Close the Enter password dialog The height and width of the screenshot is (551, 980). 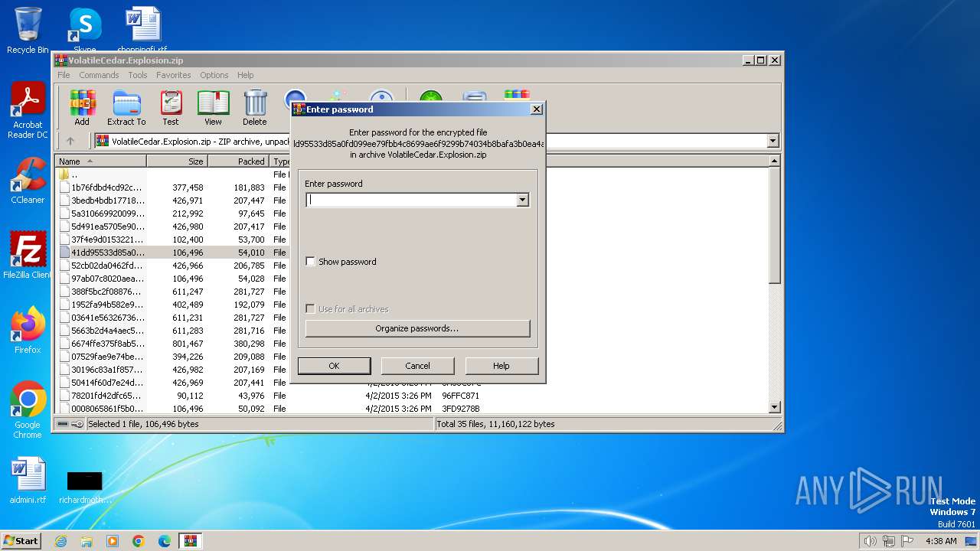coord(536,109)
